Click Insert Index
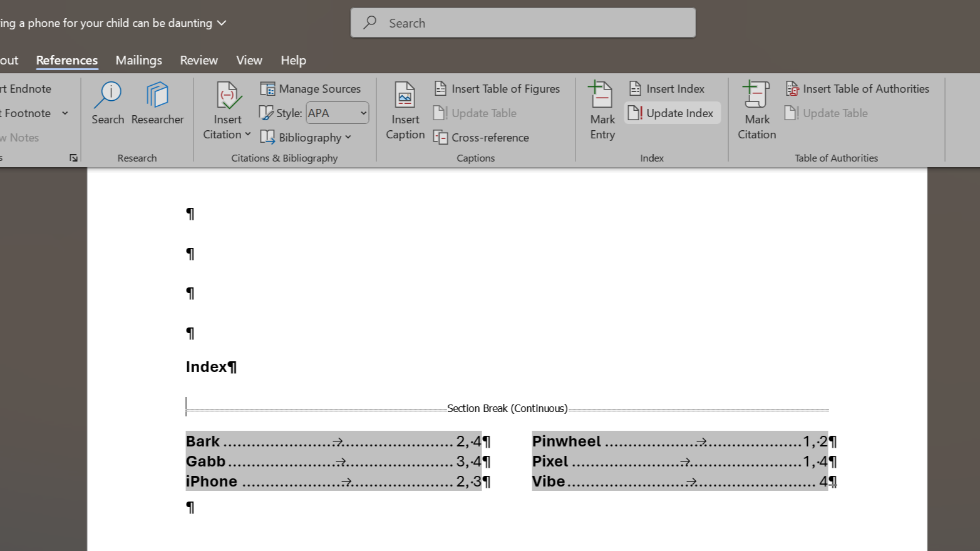This screenshot has height=551, width=980. [667, 89]
